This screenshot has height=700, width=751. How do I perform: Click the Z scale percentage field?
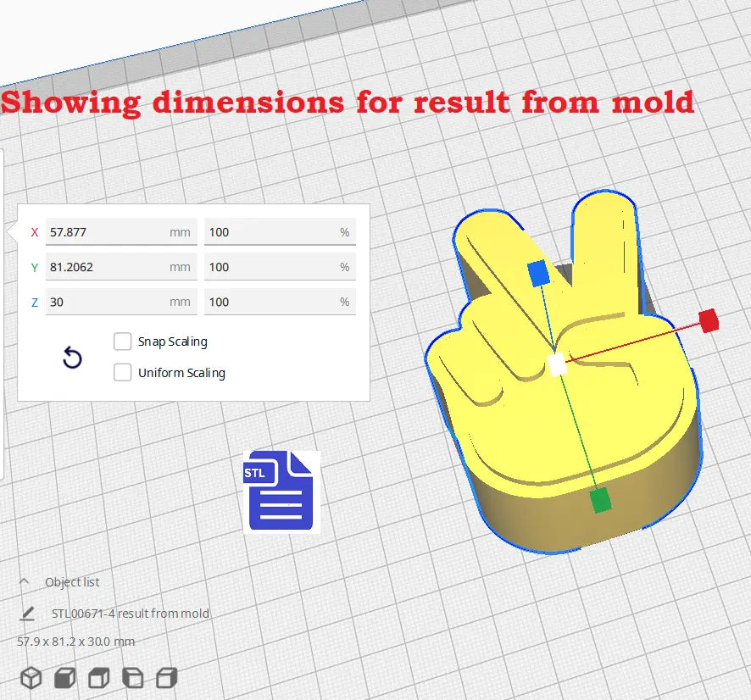(x=271, y=302)
